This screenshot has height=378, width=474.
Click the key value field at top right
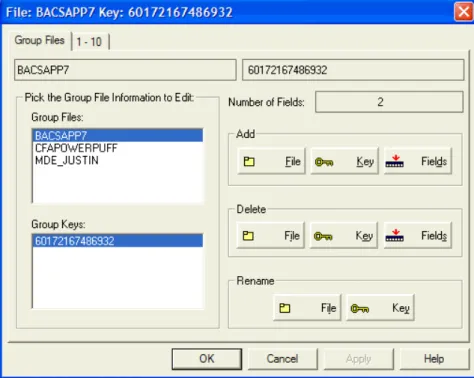coord(353,70)
